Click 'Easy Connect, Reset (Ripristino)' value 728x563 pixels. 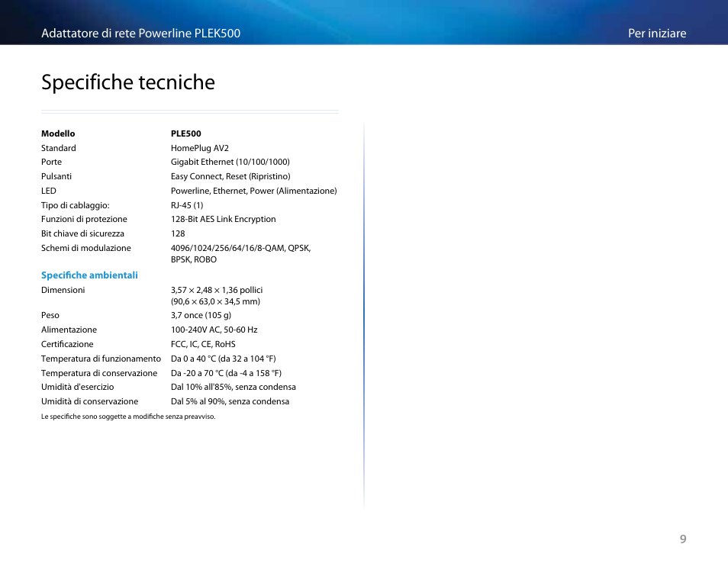coord(230,176)
